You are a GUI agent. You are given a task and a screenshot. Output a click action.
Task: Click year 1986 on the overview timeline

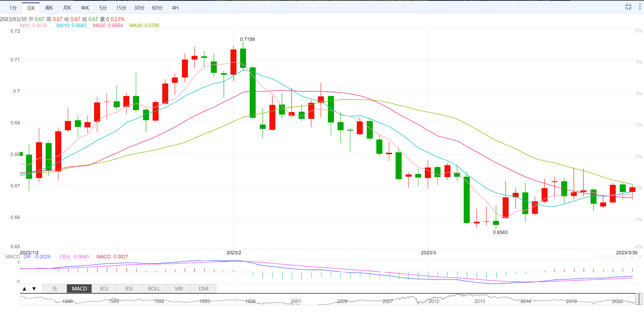coord(67,301)
